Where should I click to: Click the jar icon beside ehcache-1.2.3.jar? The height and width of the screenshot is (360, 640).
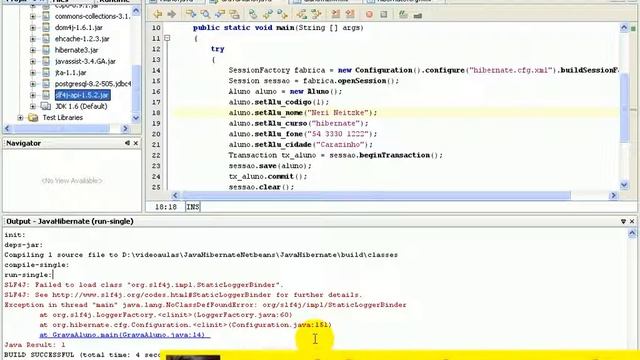pyautogui.click(x=46, y=39)
